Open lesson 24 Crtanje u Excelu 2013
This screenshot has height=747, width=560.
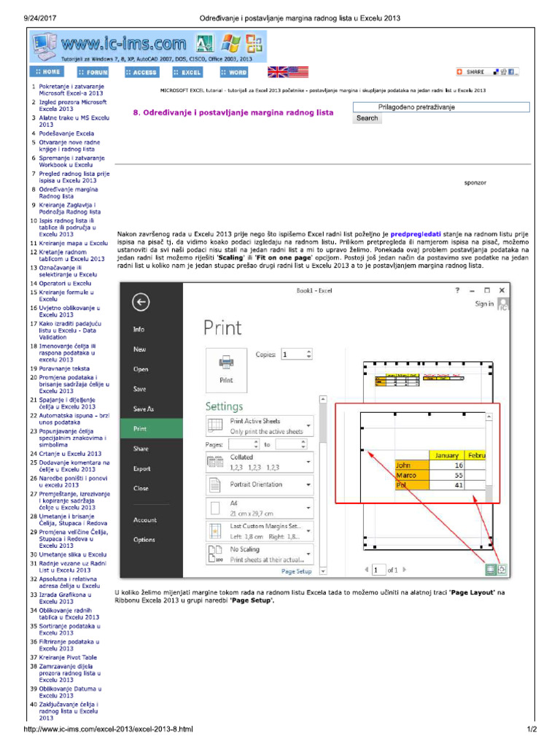click(x=70, y=454)
